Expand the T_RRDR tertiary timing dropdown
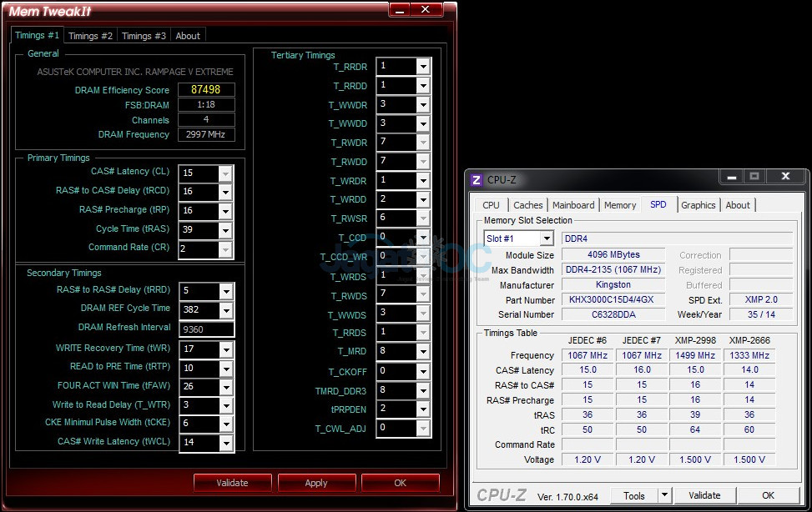Screen dimensions: 812x512 click(x=423, y=66)
